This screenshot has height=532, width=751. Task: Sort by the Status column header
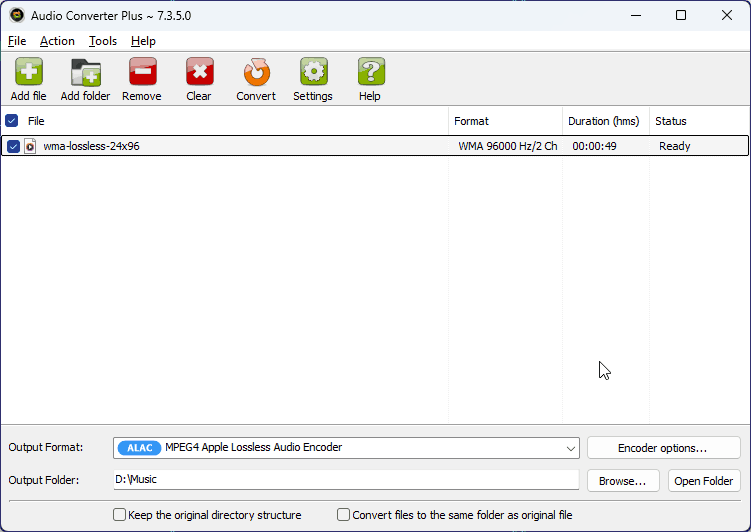(699, 121)
